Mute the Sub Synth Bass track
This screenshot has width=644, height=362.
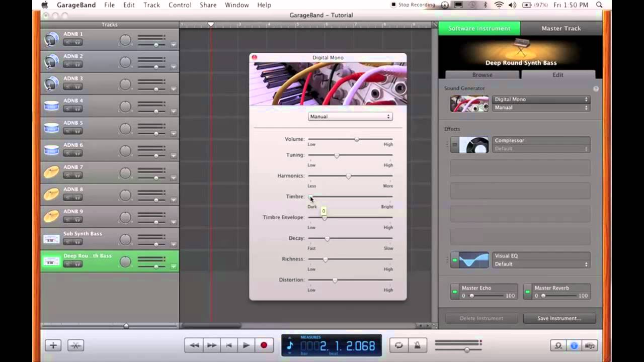68,242
